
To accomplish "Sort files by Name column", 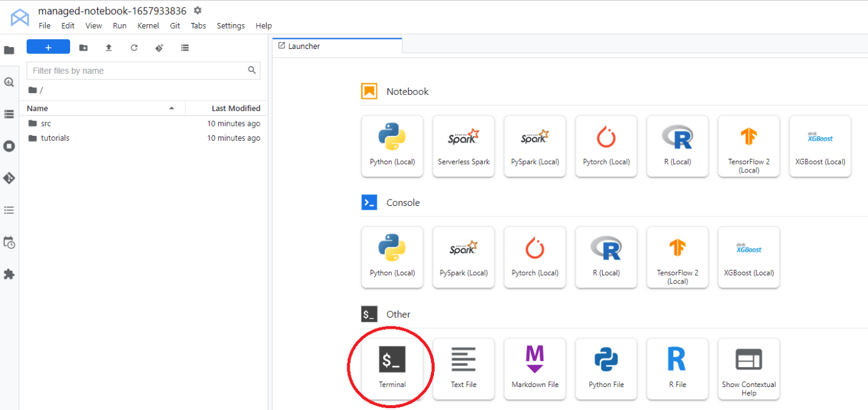I will pos(102,108).
